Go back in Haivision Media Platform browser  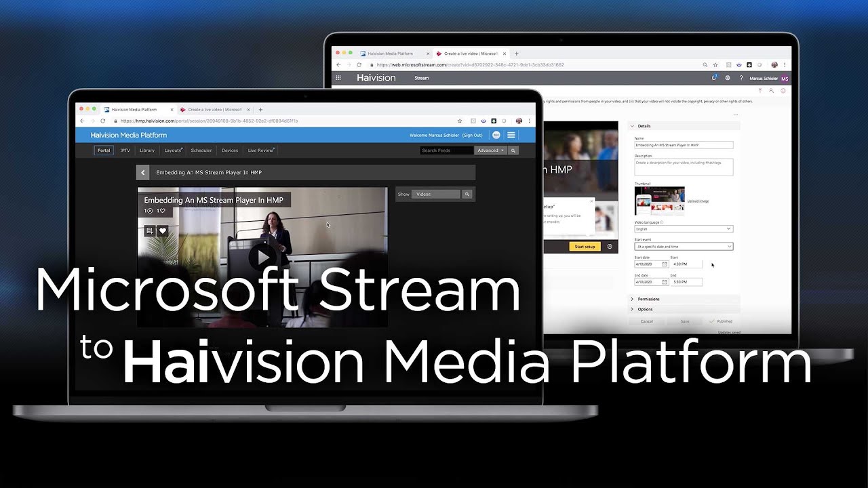click(x=82, y=121)
